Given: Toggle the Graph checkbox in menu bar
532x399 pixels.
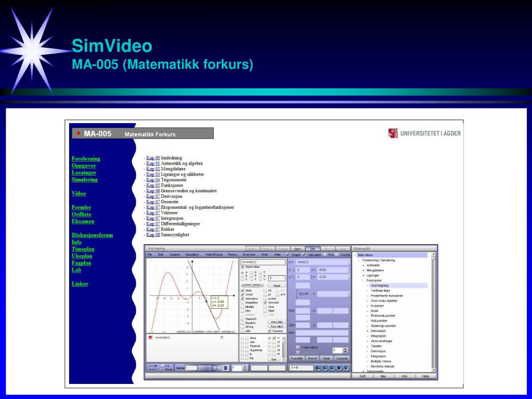Looking at the screenshot, I should pyautogui.click(x=288, y=255).
